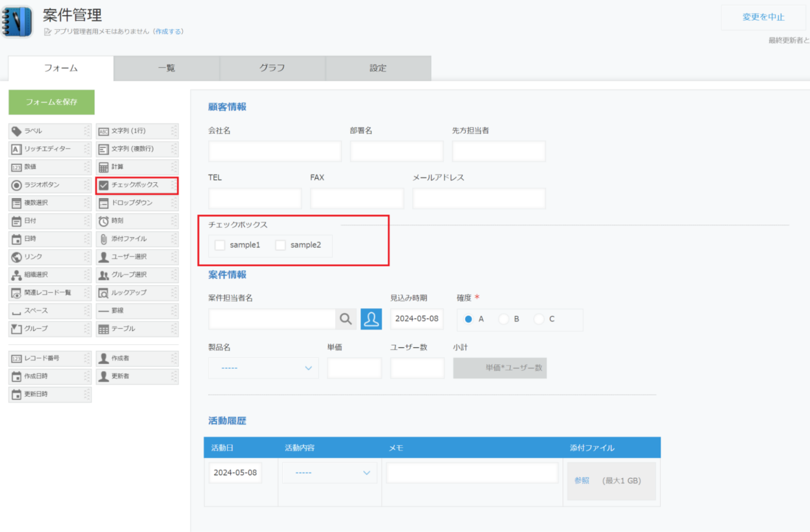
Task: Select the リンク globe field icon
Action: pyautogui.click(x=16, y=257)
